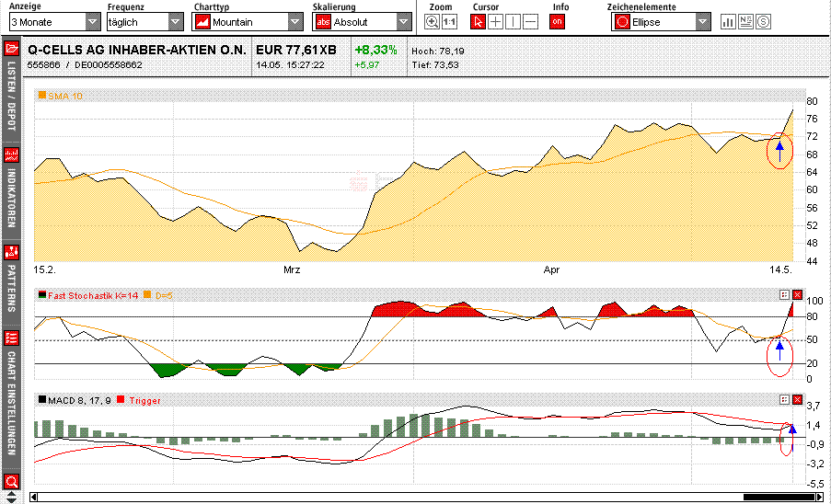The width and height of the screenshot is (831, 504).
Task: Toggle the MACD Trigger legend square
Action: 121,399
